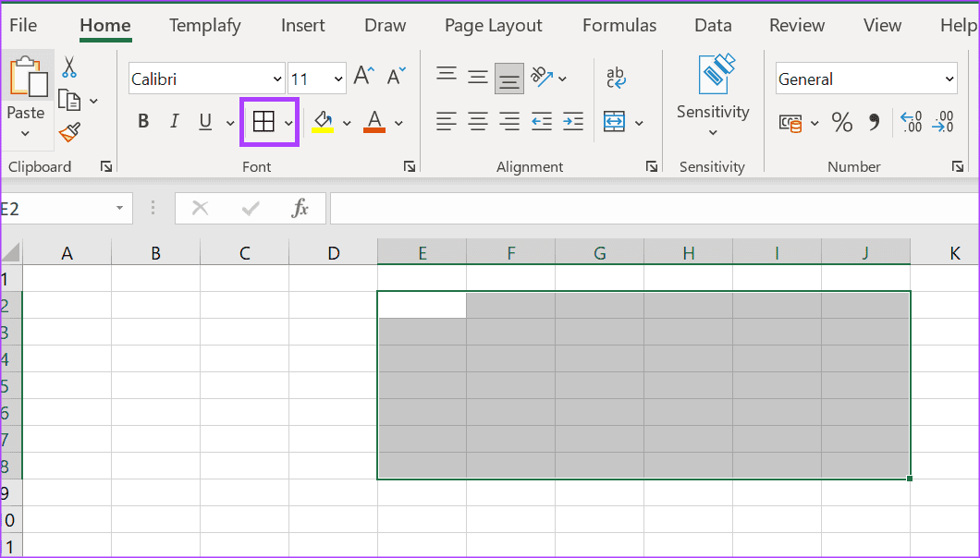980x558 pixels.
Task: Click inside the formula bar input
Action: (x=655, y=208)
